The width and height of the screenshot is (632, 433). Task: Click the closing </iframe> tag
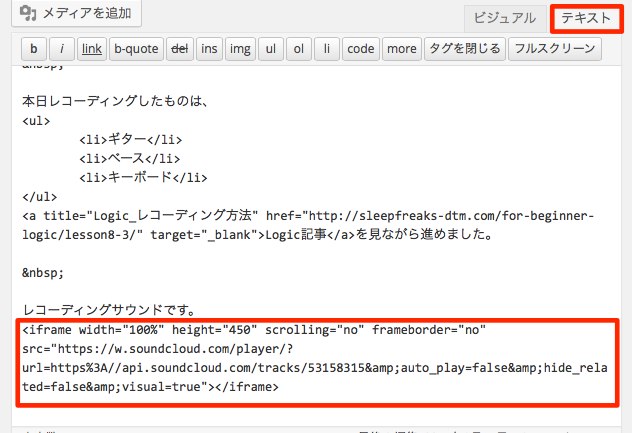(247, 387)
